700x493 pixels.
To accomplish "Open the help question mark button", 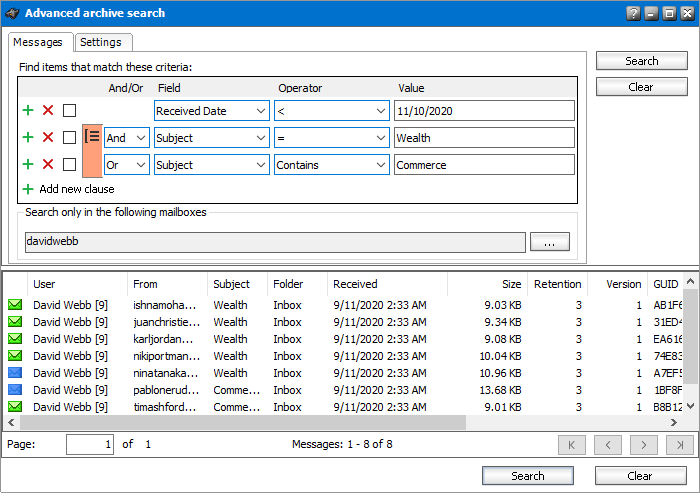I will [x=633, y=13].
